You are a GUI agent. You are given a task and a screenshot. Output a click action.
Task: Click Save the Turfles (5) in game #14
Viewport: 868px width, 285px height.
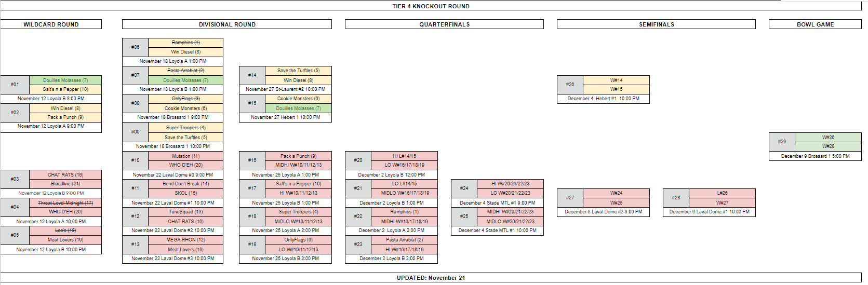click(x=299, y=71)
